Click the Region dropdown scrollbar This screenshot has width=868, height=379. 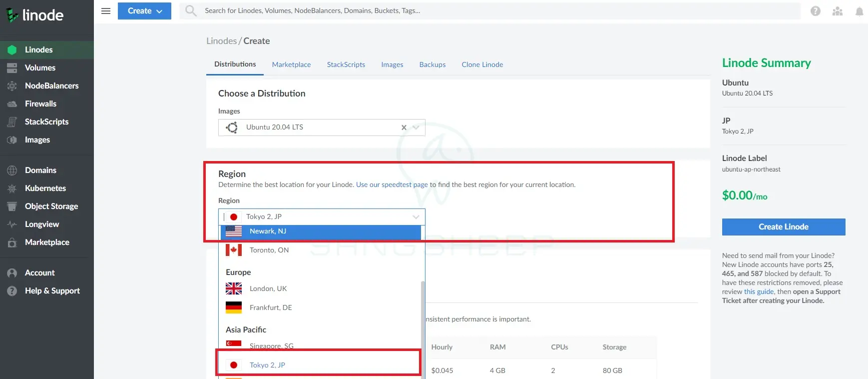(423, 330)
